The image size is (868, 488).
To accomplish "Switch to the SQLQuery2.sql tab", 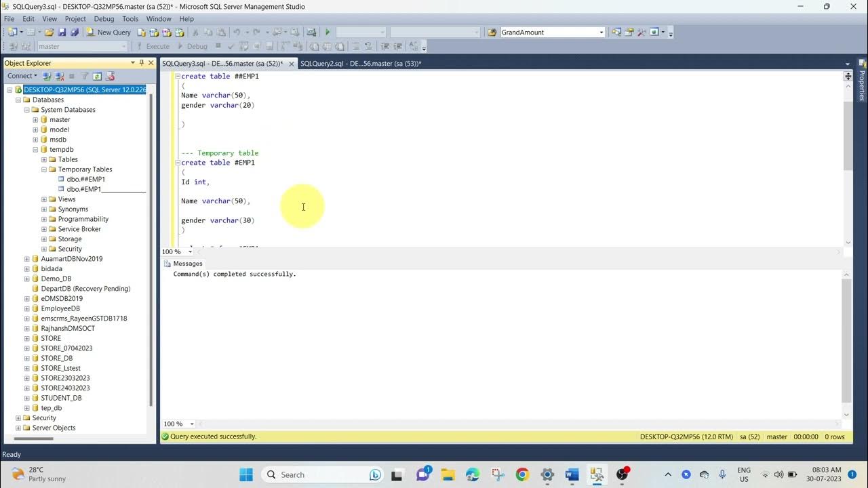I will [x=361, y=64].
